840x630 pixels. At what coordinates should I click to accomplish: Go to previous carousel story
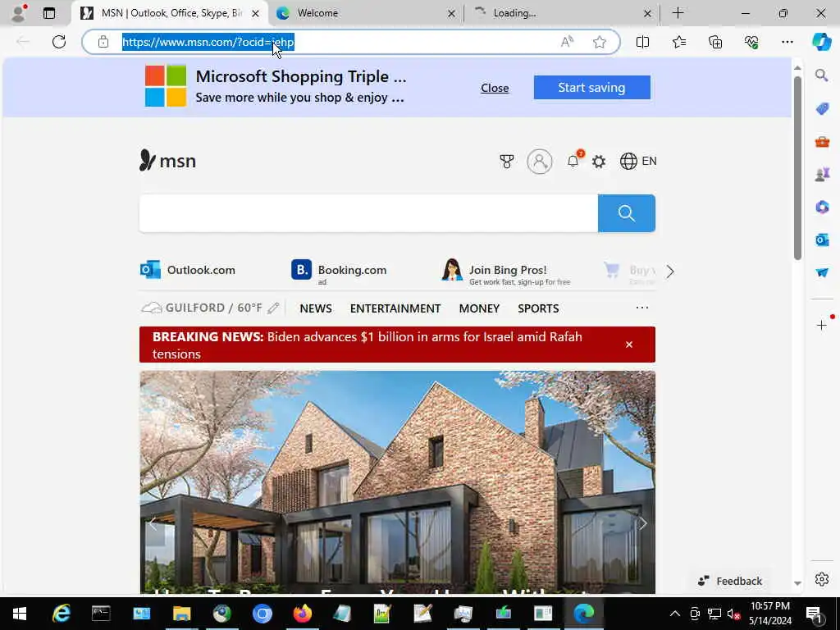coord(153,523)
